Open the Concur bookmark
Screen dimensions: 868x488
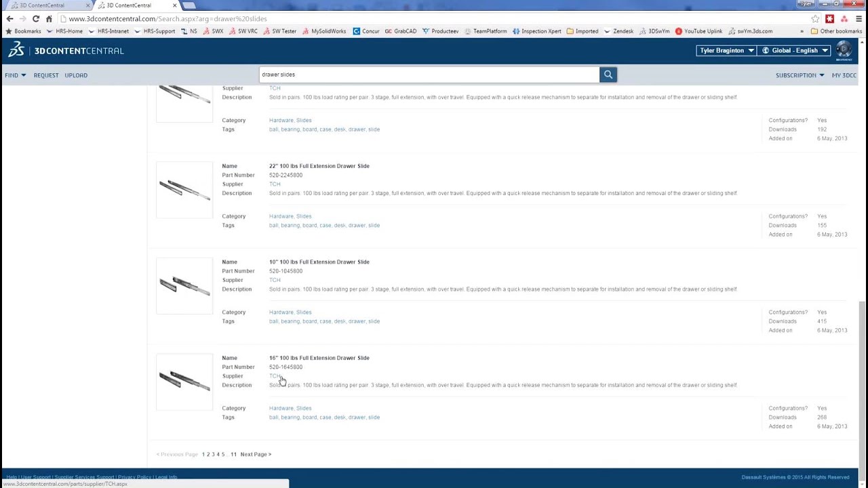(x=366, y=31)
